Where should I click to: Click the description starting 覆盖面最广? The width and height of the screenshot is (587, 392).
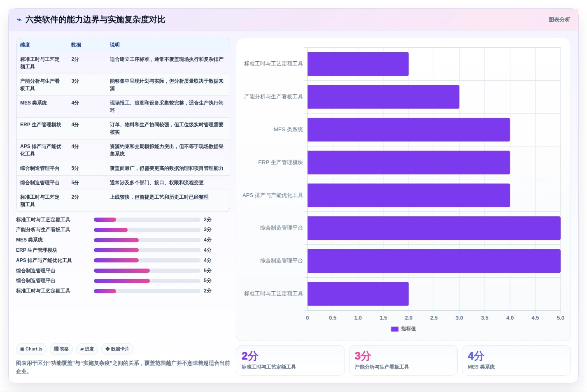[x=166, y=168]
